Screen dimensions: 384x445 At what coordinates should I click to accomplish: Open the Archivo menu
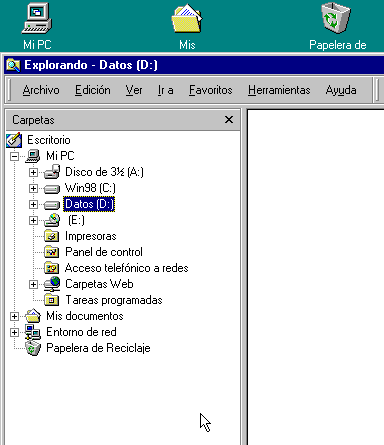(x=41, y=90)
